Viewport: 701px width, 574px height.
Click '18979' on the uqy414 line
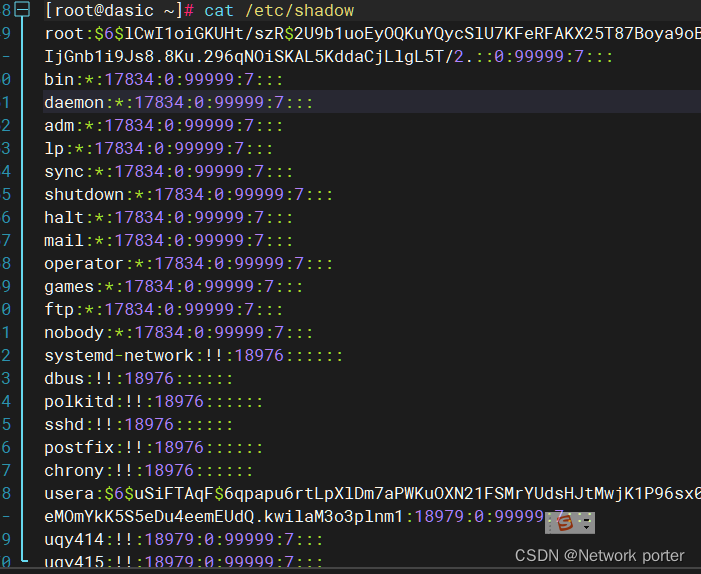(169, 540)
